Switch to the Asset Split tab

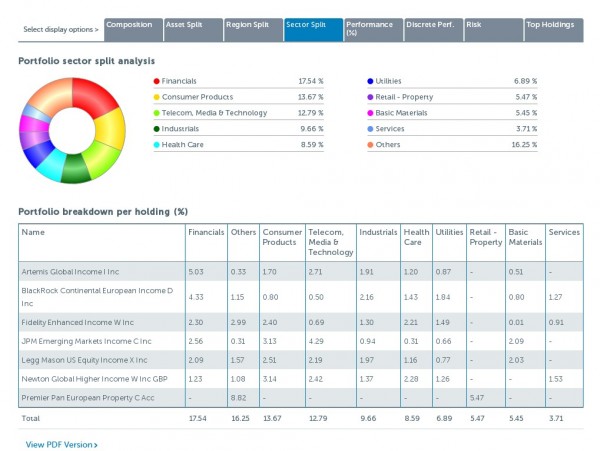point(193,29)
